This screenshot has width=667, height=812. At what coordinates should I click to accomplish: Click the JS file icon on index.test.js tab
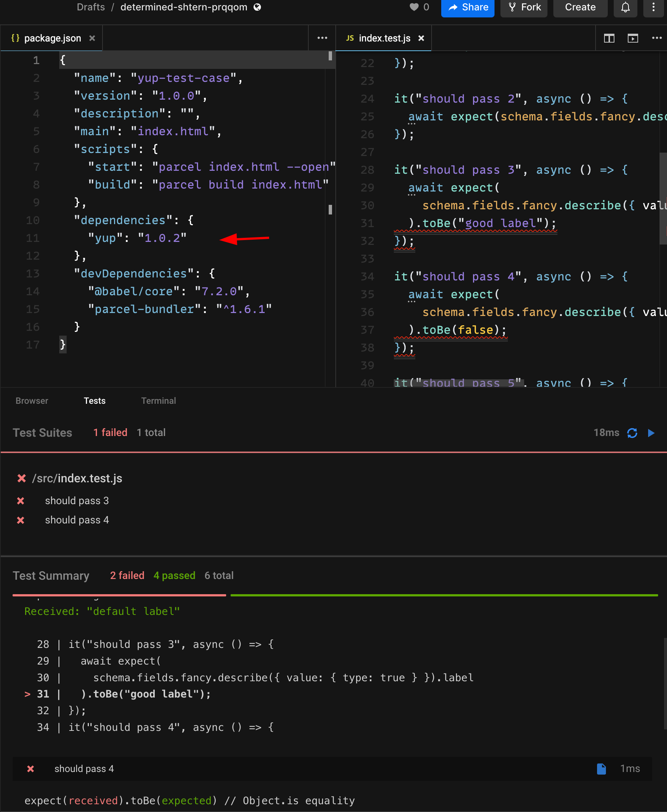click(x=350, y=38)
